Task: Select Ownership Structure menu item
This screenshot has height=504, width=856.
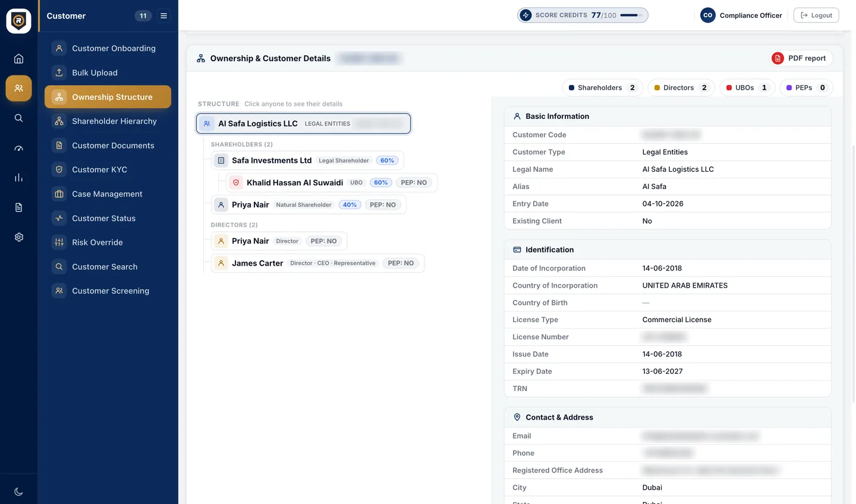Action: point(108,97)
